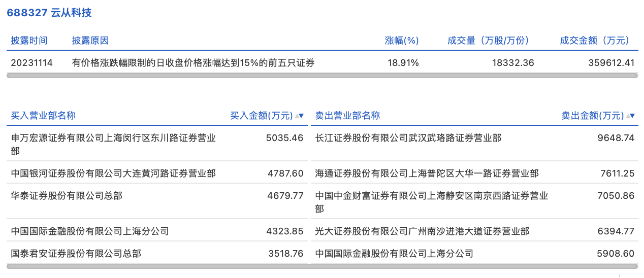The width and height of the screenshot is (644, 278).
Task: Sort by 卖出金额(万元) header text
Action: [x=592, y=116]
